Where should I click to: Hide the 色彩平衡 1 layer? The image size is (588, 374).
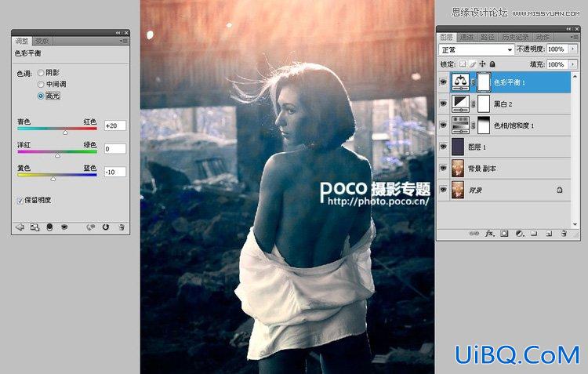[x=443, y=82]
